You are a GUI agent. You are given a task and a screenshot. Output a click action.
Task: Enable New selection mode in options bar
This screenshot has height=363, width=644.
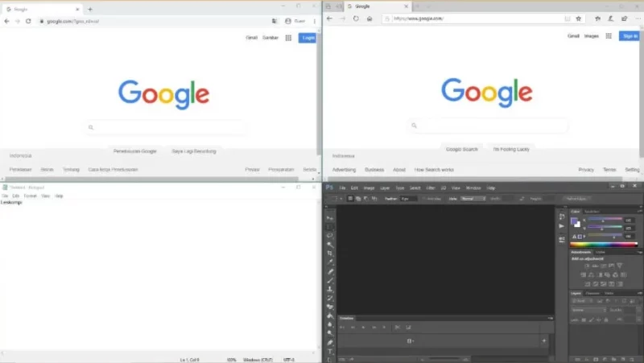click(x=350, y=199)
